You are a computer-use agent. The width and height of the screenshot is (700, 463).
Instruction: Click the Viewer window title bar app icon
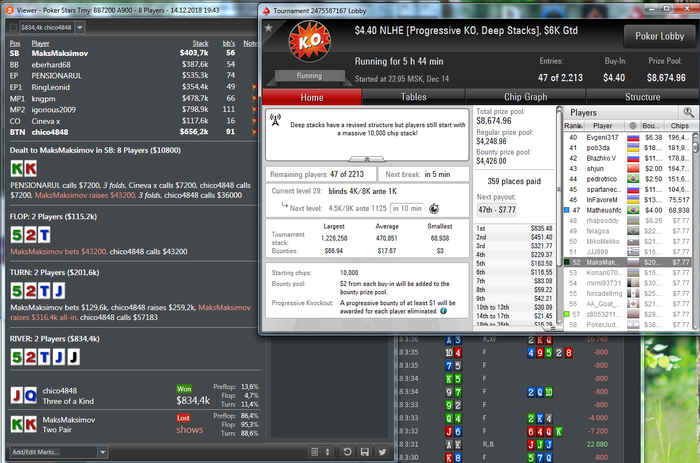click(x=9, y=10)
